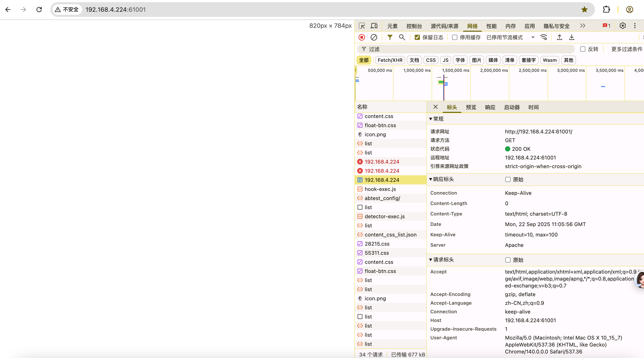Toggle device toolbar icon
The image size is (644, 358).
[x=374, y=26]
